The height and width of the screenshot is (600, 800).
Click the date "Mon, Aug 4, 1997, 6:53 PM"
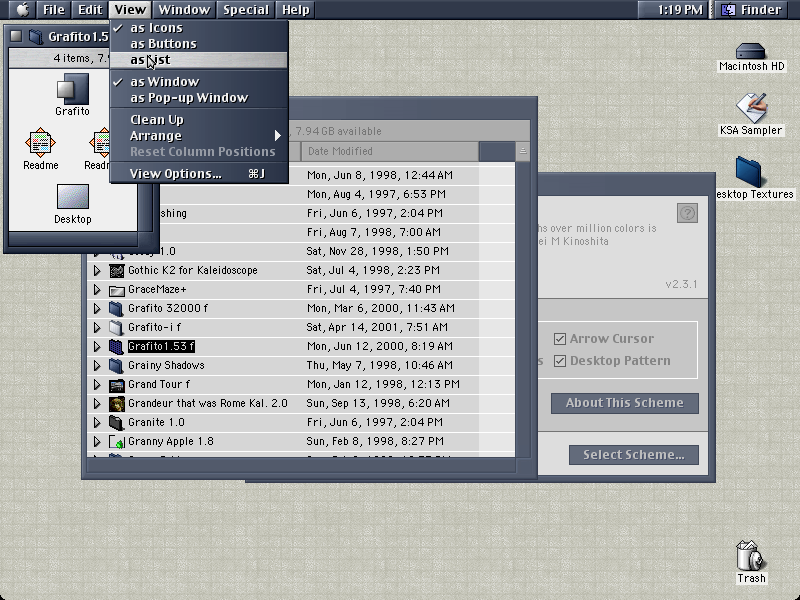(376, 194)
